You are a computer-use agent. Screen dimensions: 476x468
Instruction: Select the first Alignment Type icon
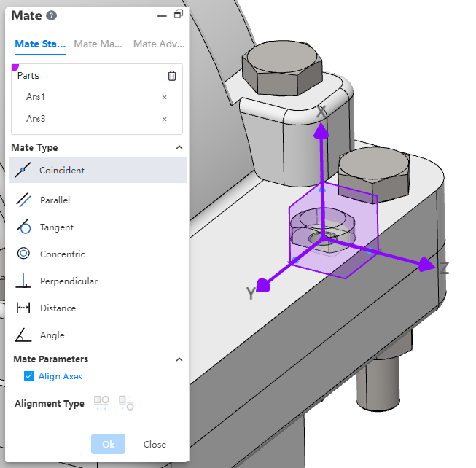[x=101, y=403]
